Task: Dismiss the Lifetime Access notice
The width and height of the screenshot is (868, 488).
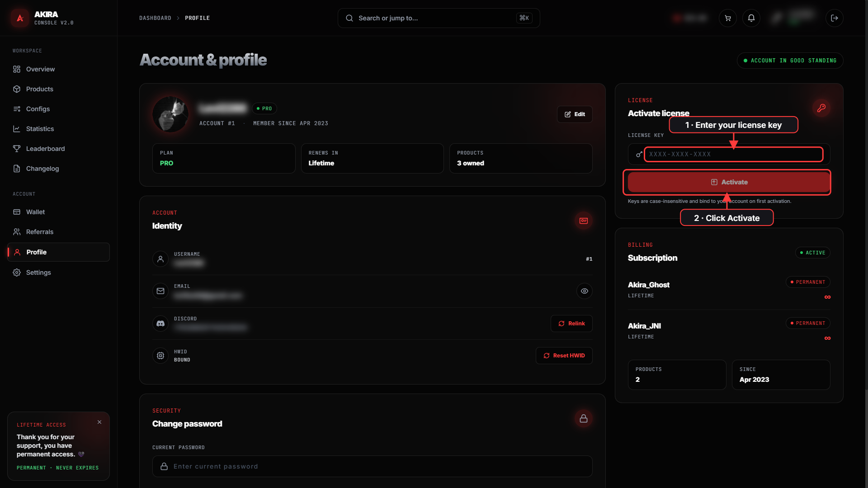Action: coord(99,422)
